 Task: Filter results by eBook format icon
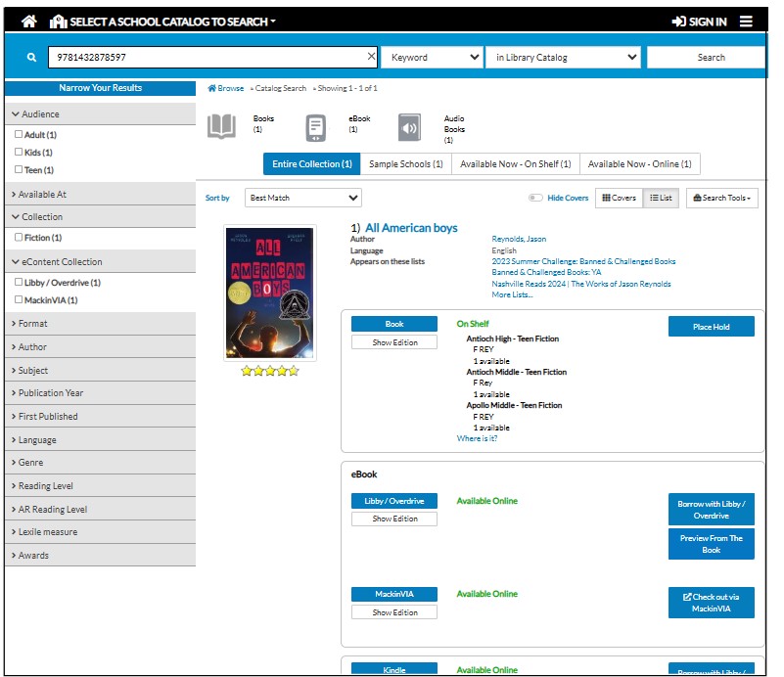315,127
